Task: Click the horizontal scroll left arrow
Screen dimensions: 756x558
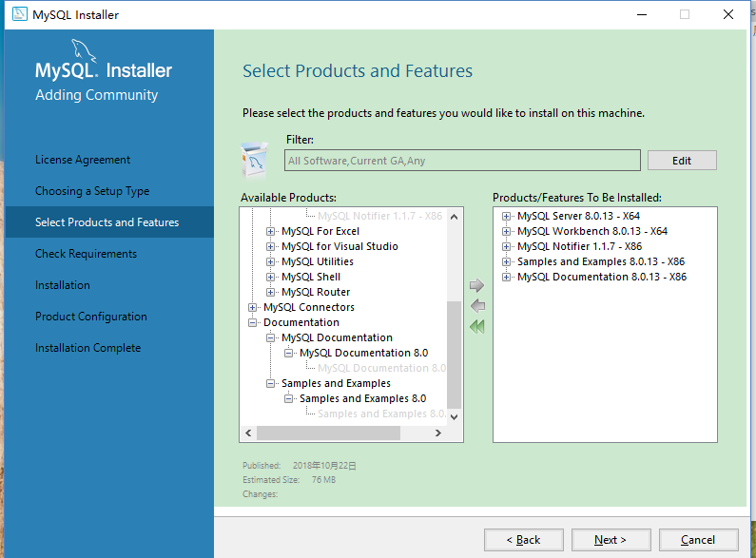Action: click(248, 433)
